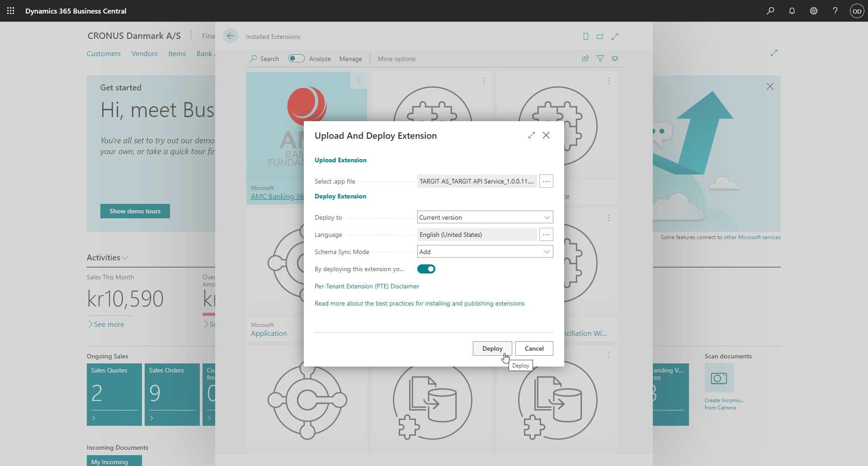
Task: Toggle the accept disclaimer switch
Action: [x=426, y=269]
